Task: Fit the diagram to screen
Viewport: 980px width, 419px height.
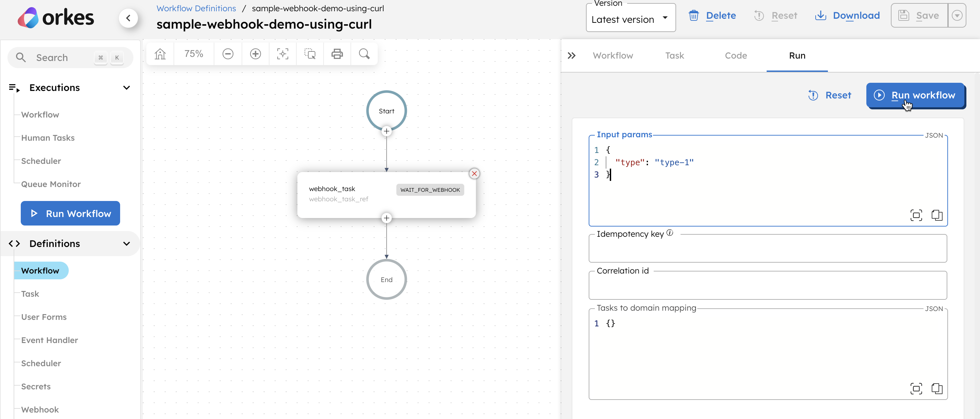Action: click(283, 54)
